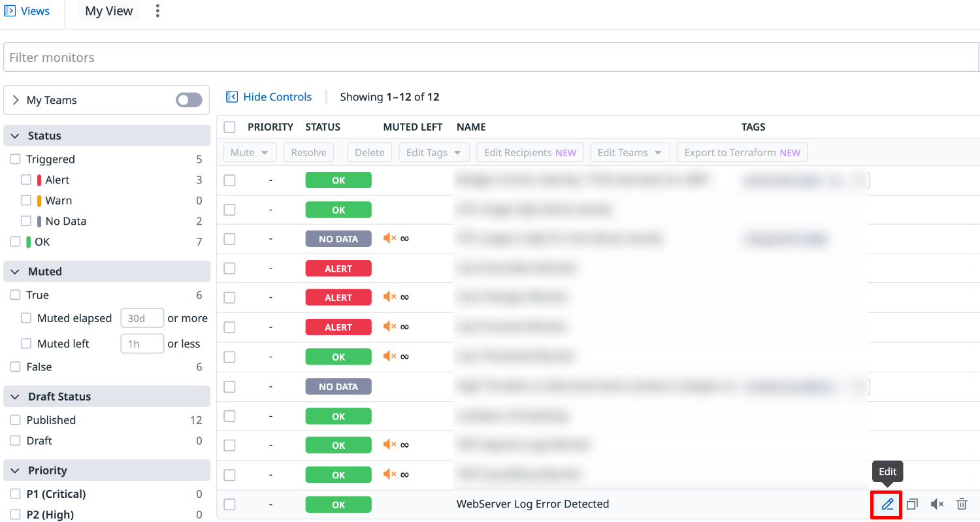Click the Hide Controls collapse icon
The width and height of the screenshot is (980, 522).
point(231,97)
